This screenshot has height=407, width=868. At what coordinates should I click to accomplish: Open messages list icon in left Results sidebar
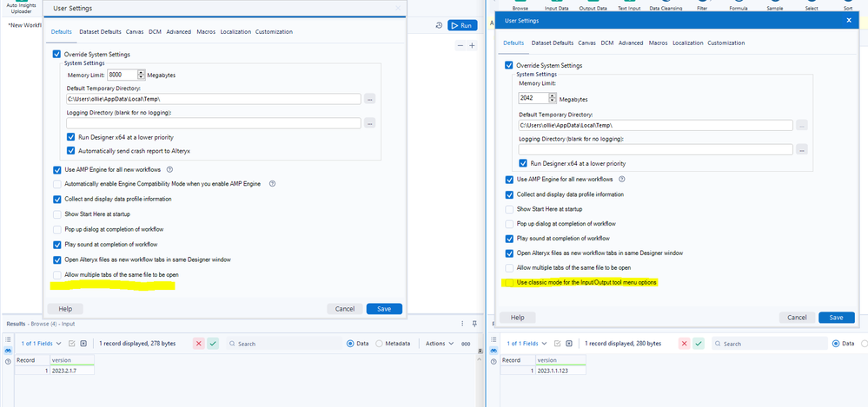coord(8,339)
